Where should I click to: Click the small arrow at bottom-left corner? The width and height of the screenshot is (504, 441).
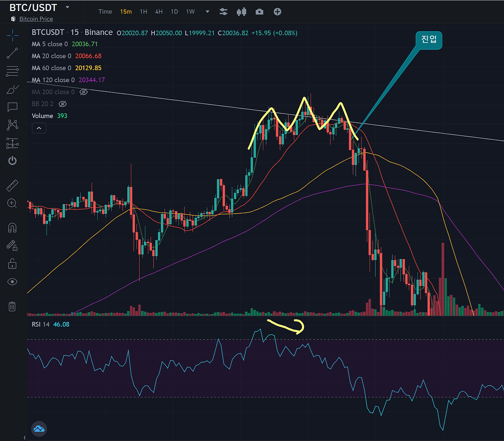(x=25, y=437)
